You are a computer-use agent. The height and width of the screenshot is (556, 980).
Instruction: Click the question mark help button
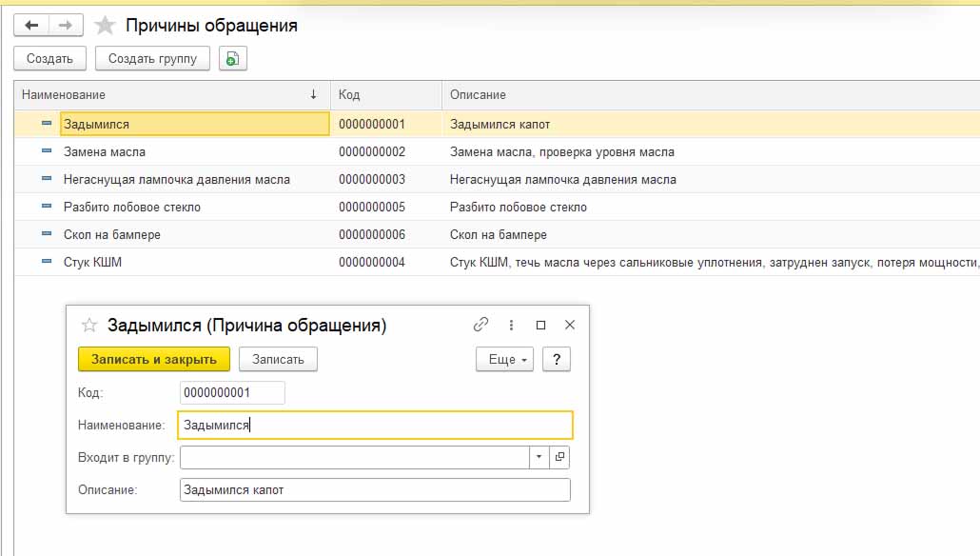click(x=556, y=359)
